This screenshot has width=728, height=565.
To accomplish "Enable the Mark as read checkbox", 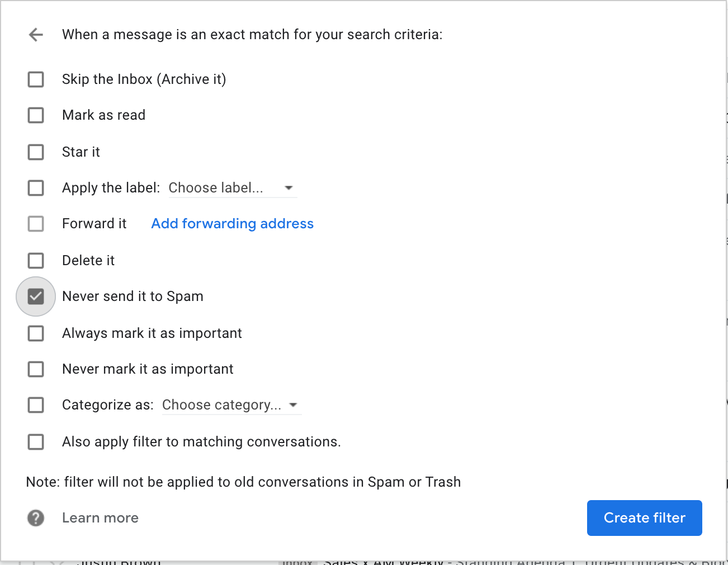I will click(x=36, y=115).
